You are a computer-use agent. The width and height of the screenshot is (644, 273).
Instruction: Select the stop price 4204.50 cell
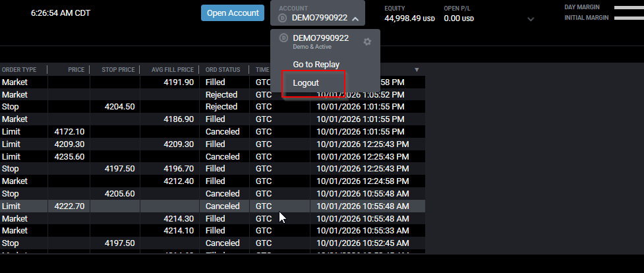119,106
